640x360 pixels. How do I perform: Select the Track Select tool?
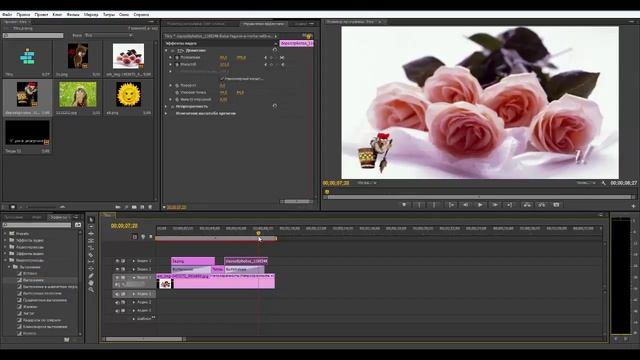pos(91,227)
